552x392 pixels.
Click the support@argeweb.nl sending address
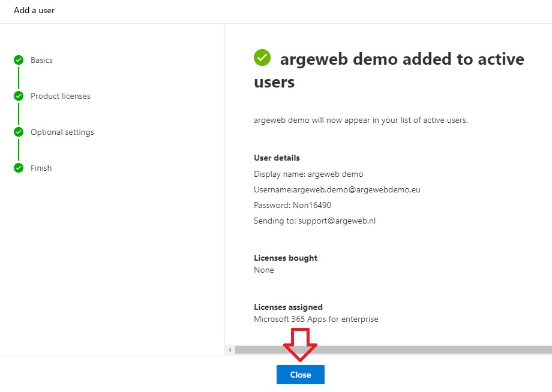coord(337,221)
